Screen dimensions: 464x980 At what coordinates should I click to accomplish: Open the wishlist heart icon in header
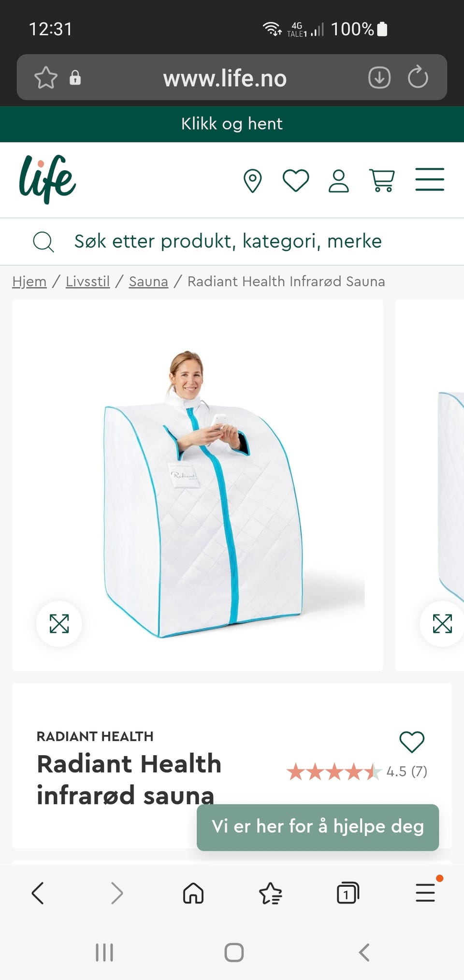click(x=296, y=181)
